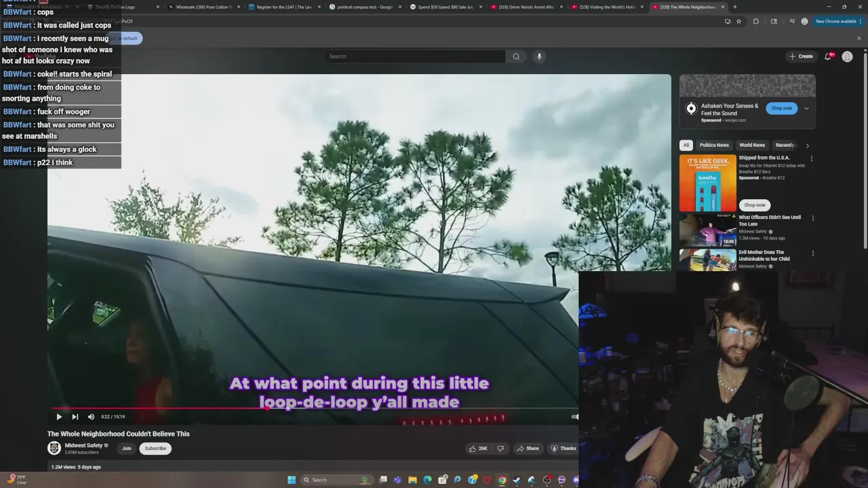Bookmark this page with star icon
The image size is (868, 488).
point(738,21)
